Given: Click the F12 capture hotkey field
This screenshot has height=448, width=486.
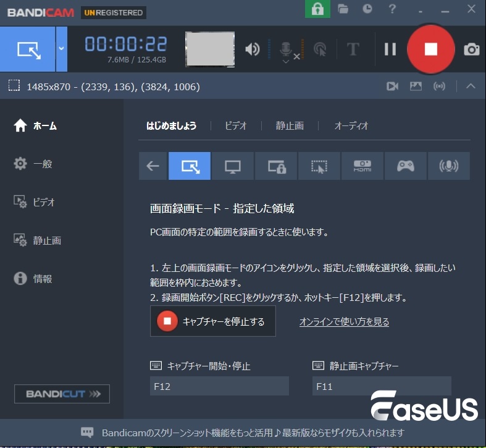Looking at the screenshot, I should pos(219,386).
